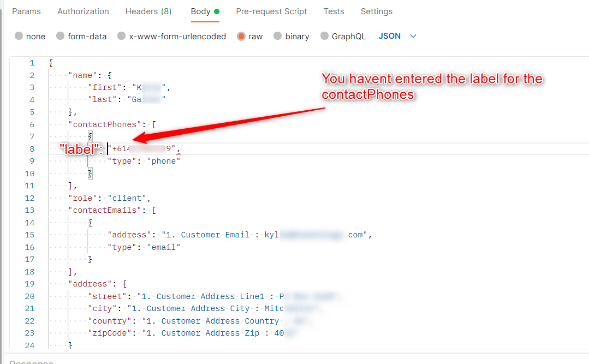Screen dimensions: 589x364
Task: Open the Params tab
Action: click(x=26, y=11)
